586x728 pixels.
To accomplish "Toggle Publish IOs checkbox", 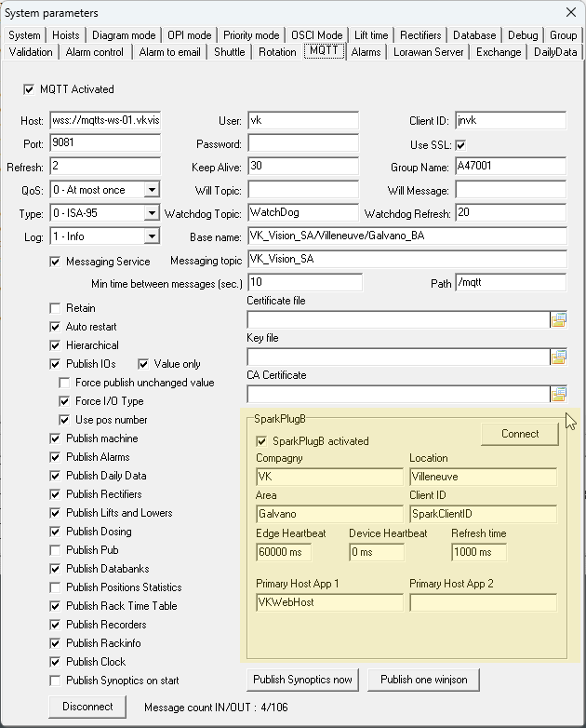I will tap(55, 364).
